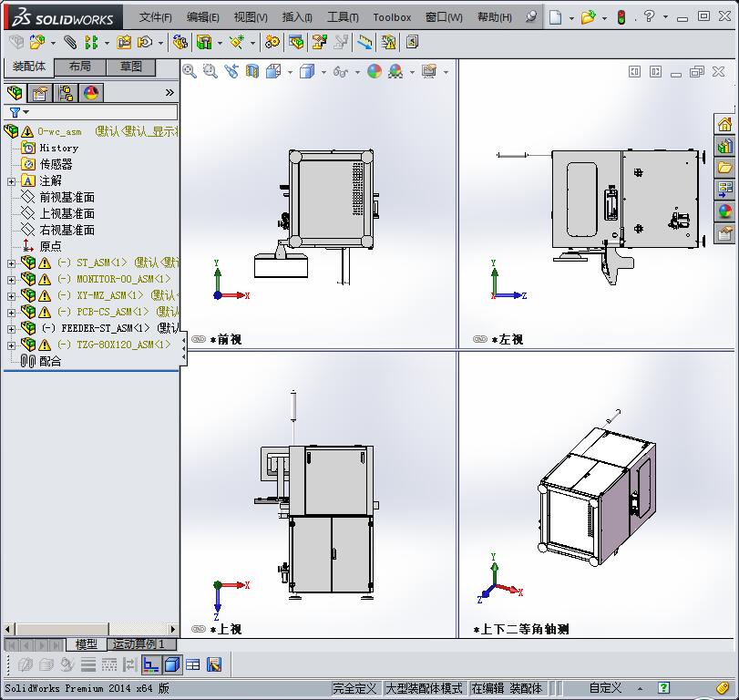Click the View Orientation cube icon

273,71
